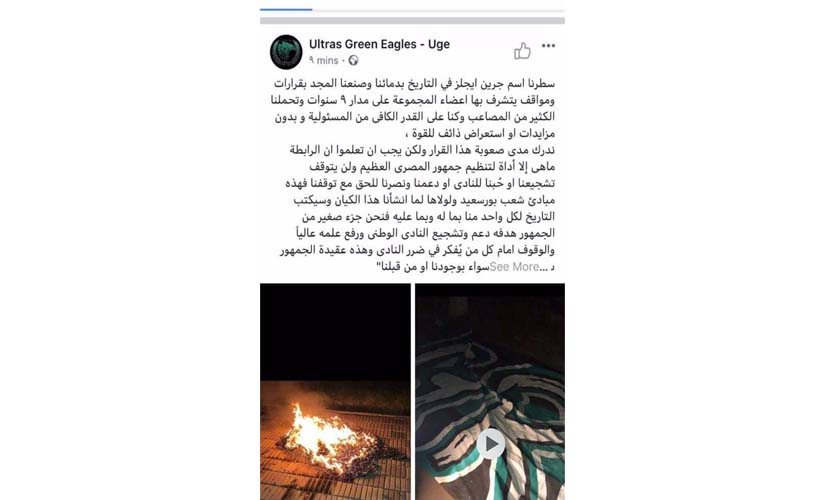The image size is (825, 500).
Task: Click the globe public privacy icon
Action: pyautogui.click(x=354, y=61)
